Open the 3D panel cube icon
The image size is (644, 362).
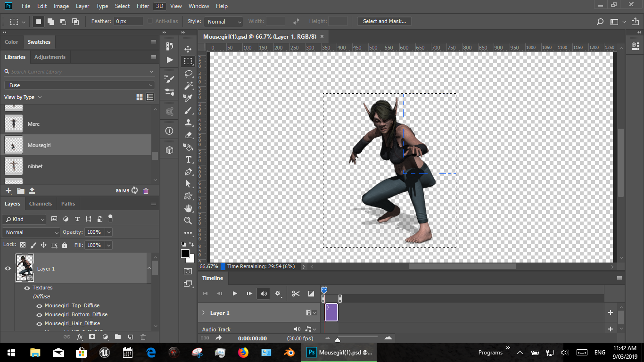click(170, 150)
